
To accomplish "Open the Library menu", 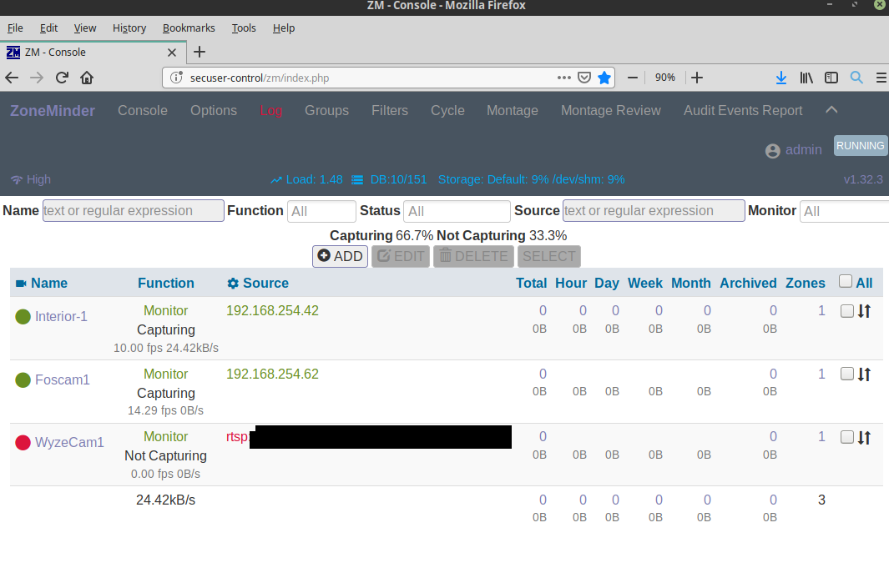I will [x=806, y=78].
